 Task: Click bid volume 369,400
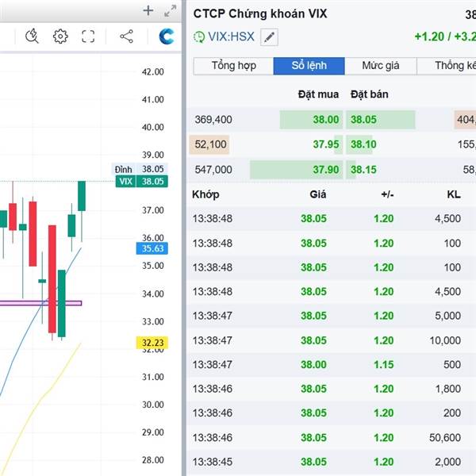pyautogui.click(x=213, y=120)
